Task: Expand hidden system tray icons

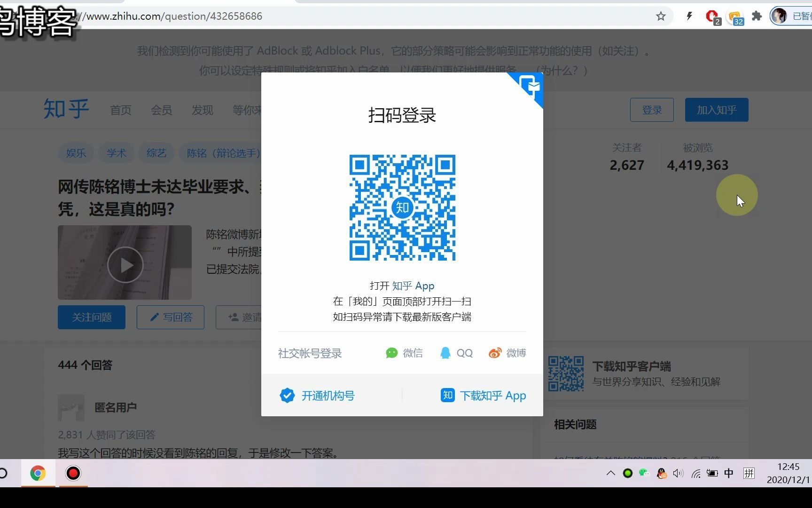Action: 611,473
